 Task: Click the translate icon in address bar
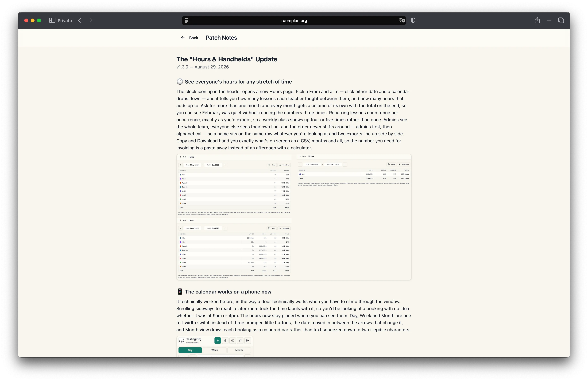pyautogui.click(x=402, y=20)
